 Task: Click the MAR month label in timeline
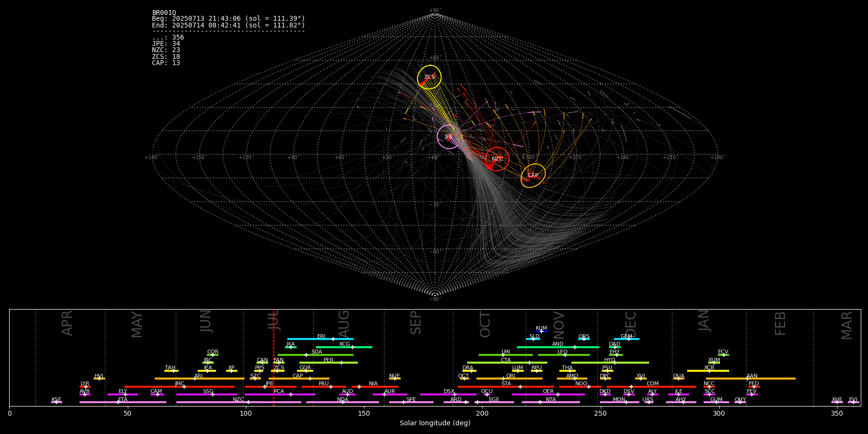coord(847,325)
